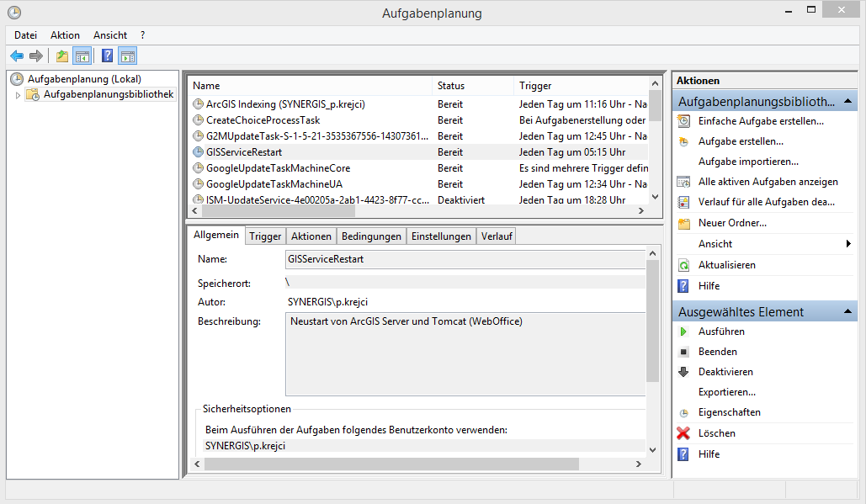Open the Aktion menu
The height and width of the screenshot is (504, 866).
65,35
